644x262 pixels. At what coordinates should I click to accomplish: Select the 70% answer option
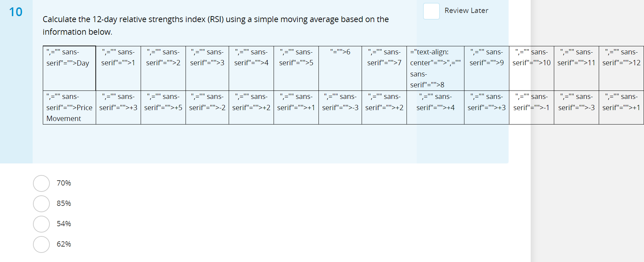(x=41, y=183)
